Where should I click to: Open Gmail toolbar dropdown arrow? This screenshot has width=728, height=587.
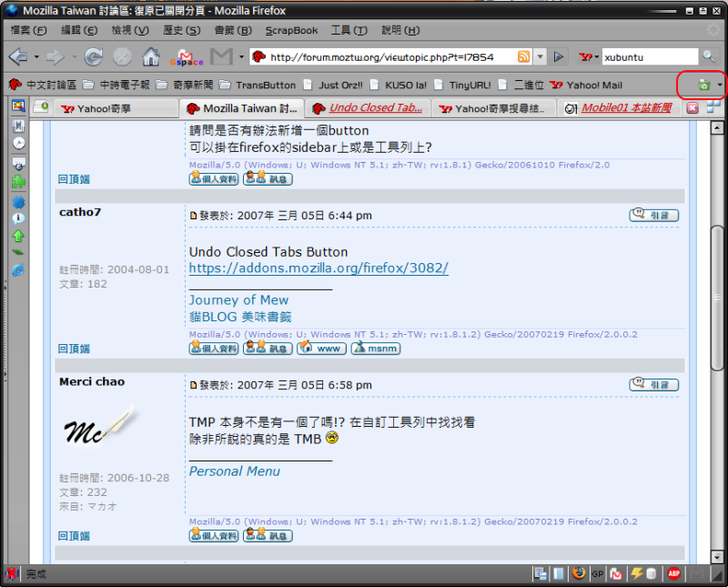(241, 57)
